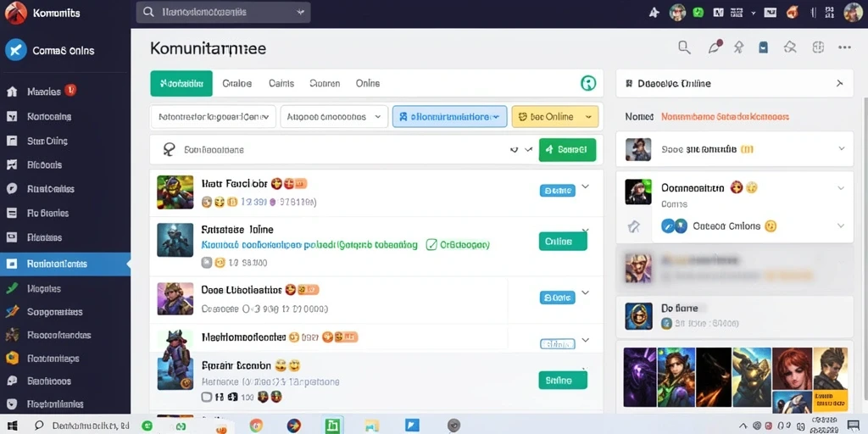This screenshot has width=868, height=434.
Task: Open Chrome from the taskbar
Action: coord(256,426)
